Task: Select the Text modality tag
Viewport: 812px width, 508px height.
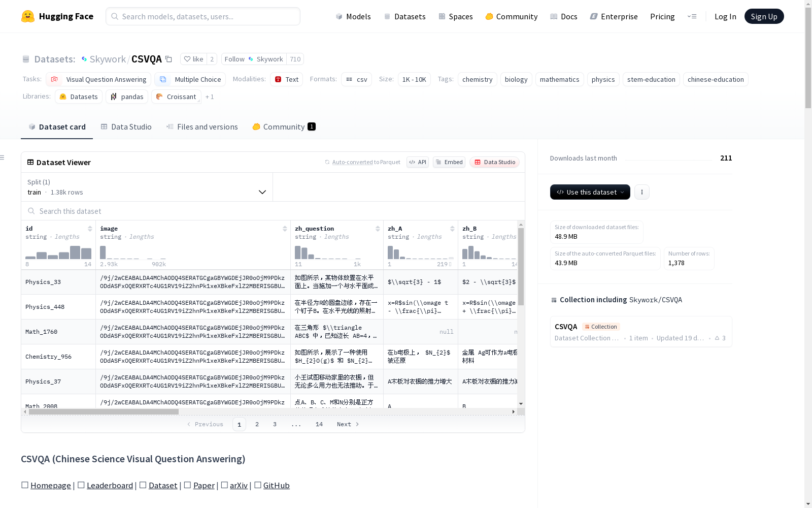Action: pos(286,79)
